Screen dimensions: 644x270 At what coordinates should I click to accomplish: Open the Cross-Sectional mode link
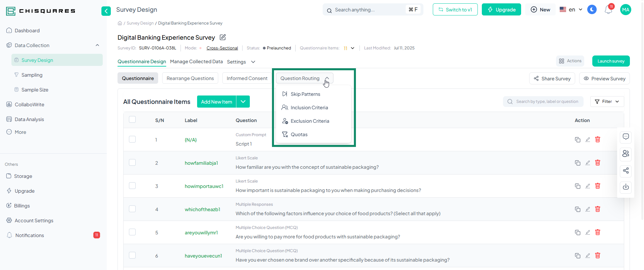(x=222, y=48)
